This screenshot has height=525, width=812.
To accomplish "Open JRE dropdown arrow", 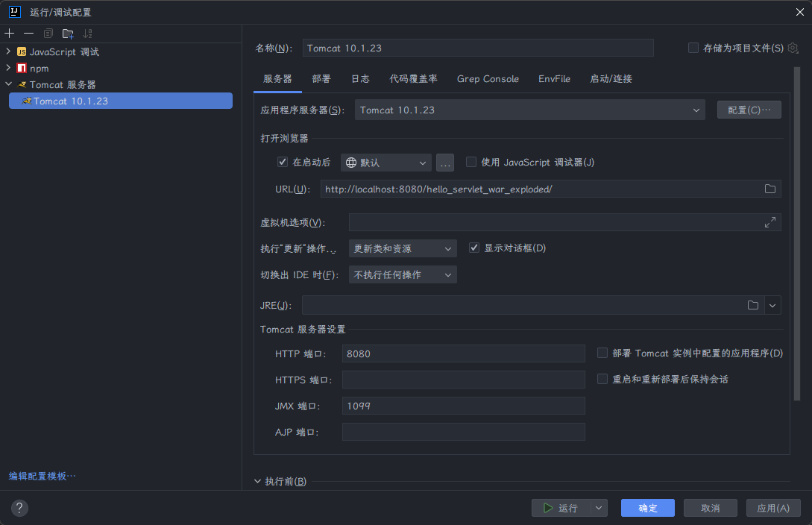I will click(772, 306).
